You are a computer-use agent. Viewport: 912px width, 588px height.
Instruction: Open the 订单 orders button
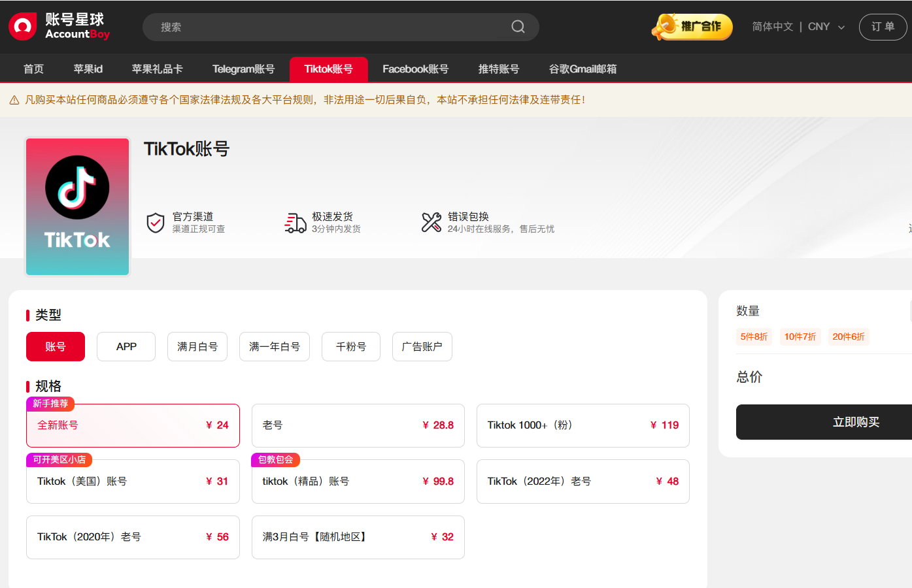coord(883,27)
